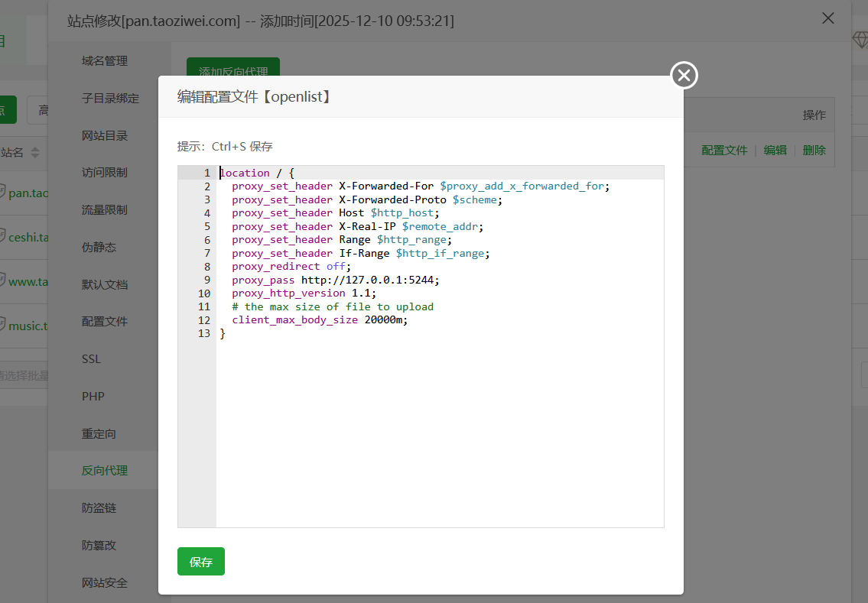Save the configuration file with 保存 button
868x603 pixels.
click(200, 562)
